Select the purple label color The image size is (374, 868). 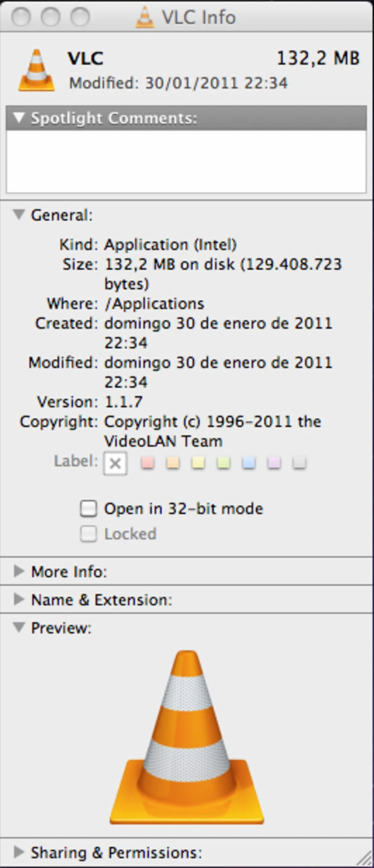(274, 463)
